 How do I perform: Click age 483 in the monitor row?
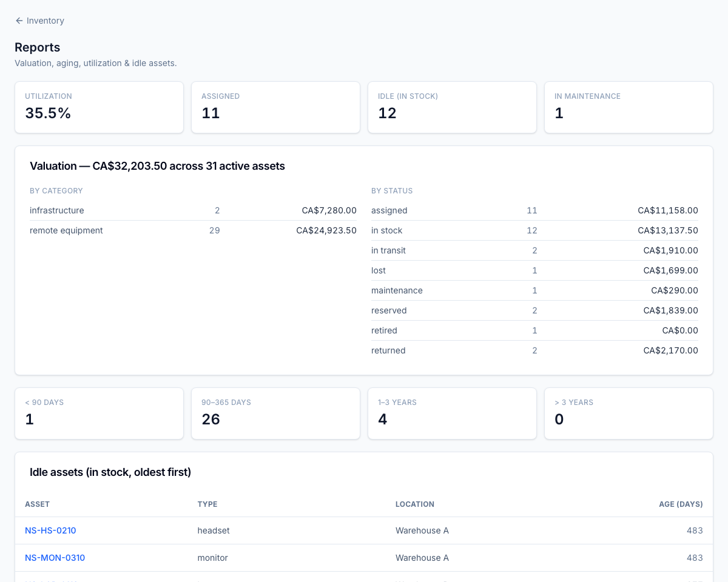(695, 558)
